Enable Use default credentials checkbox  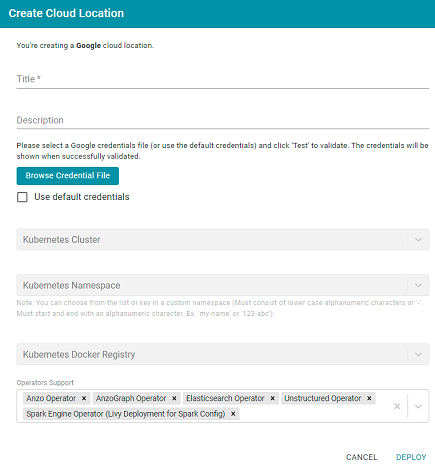tap(22, 197)
